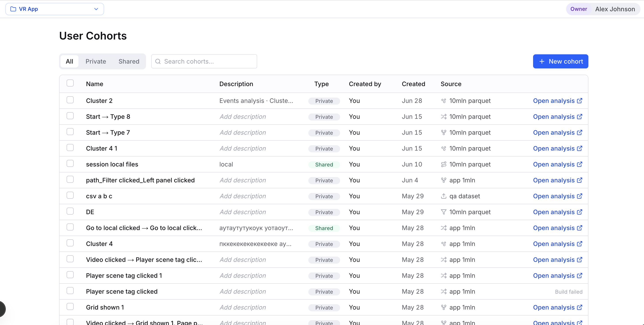This screenshot has width=644, height=325.
Task: Click the plus icon on the New cohort button
Action: (x=542, y=62)
